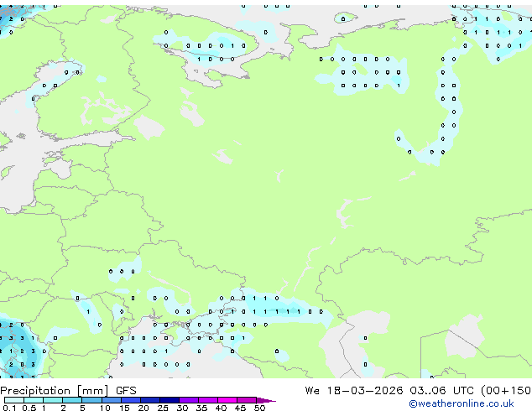
Task: Choose purple swatch between 30 and 35
Action: pyautogui.click(x=189, y=400)
